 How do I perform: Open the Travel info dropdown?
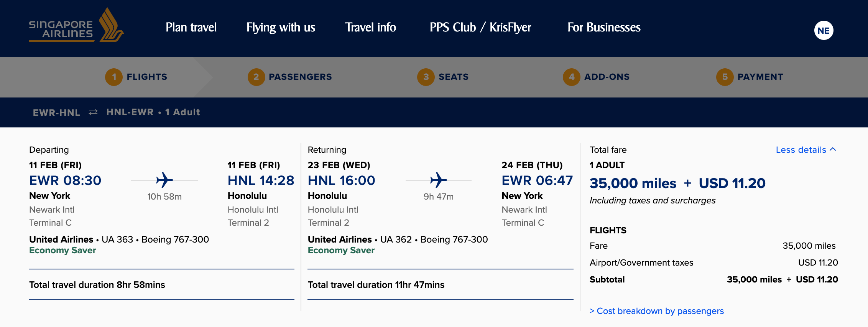point(370,27)
